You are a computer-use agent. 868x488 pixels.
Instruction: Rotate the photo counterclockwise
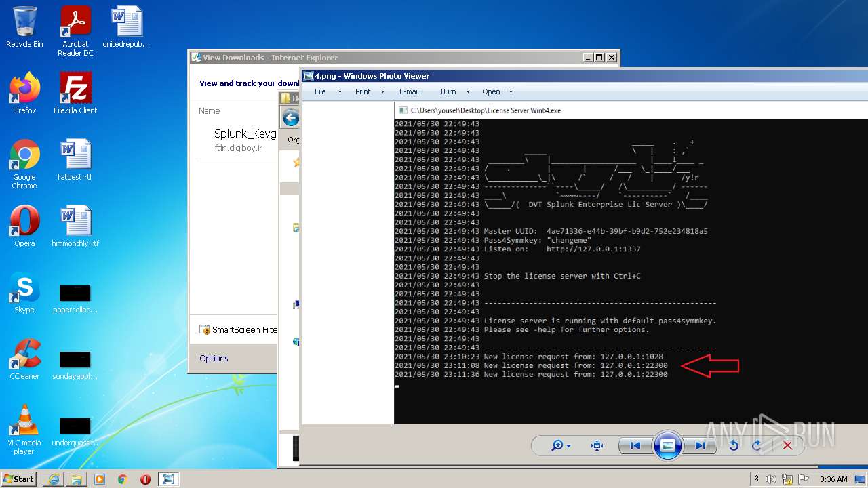(x=734, y=445)
